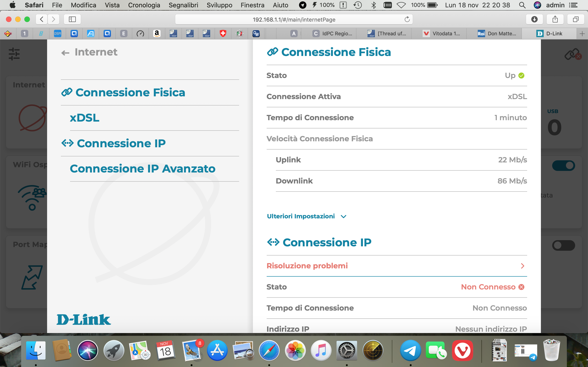Open Risoluzione problemi chevron

(x=522, y=266)
